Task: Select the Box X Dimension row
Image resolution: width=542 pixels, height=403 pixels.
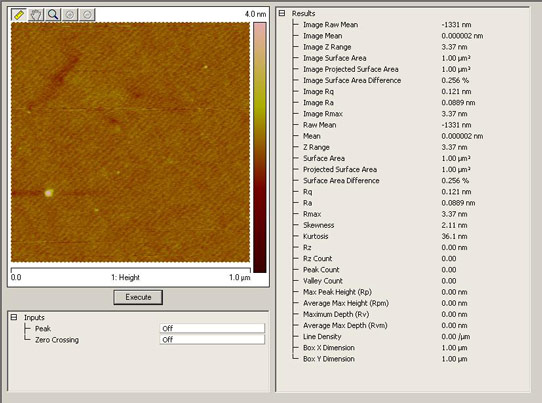Action: [x=385, y=348]
